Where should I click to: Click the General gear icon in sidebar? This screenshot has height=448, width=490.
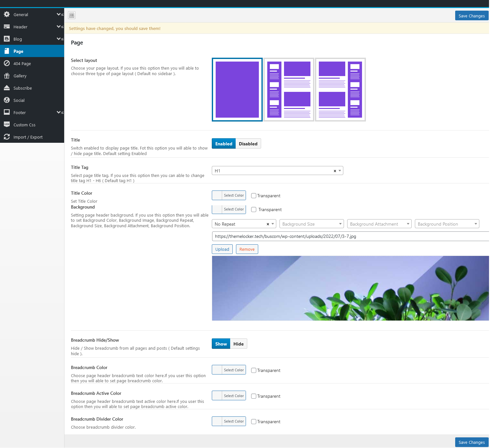(7, 15)
